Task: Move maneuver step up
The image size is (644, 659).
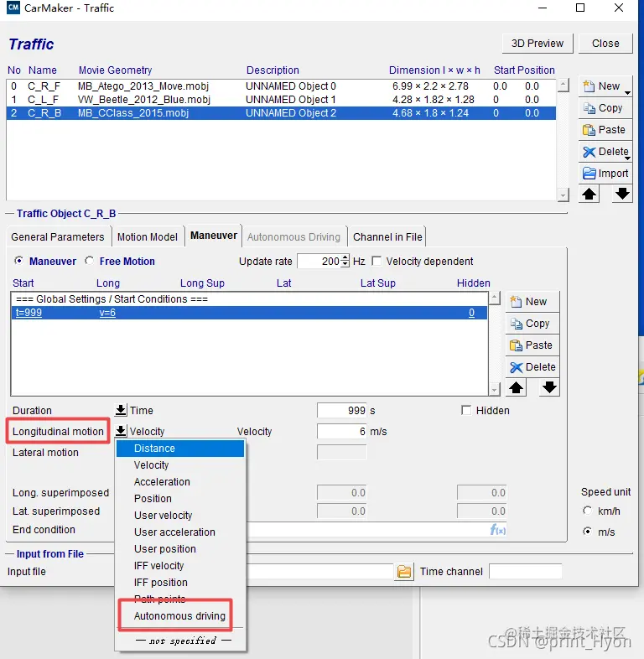Action: point(517,387)
